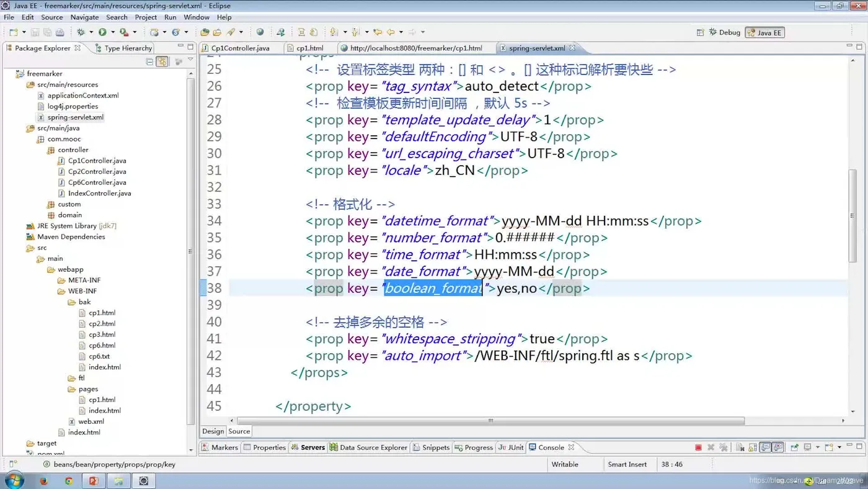
Task: Click the New file toolbar icon
Action: 13,32
